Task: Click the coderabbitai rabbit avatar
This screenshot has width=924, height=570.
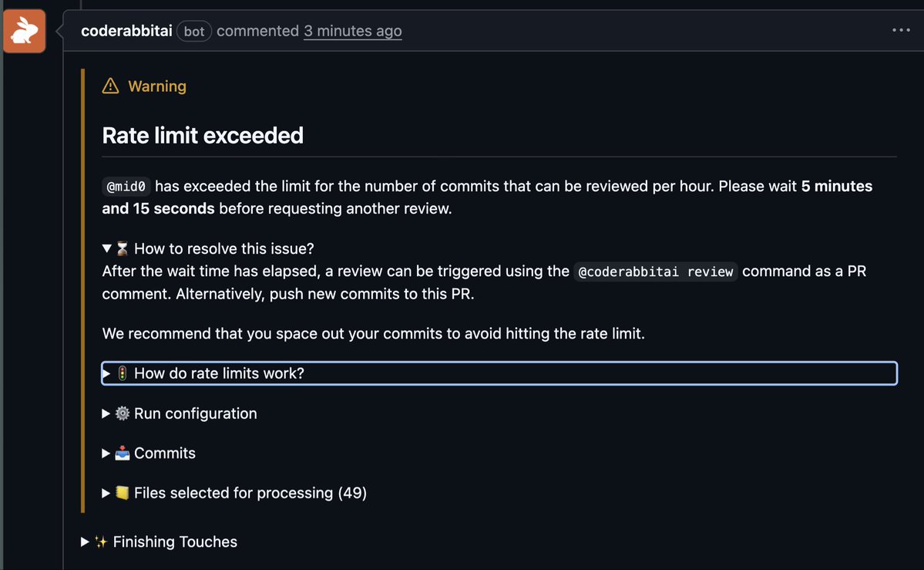Action: tap(24, 32)
